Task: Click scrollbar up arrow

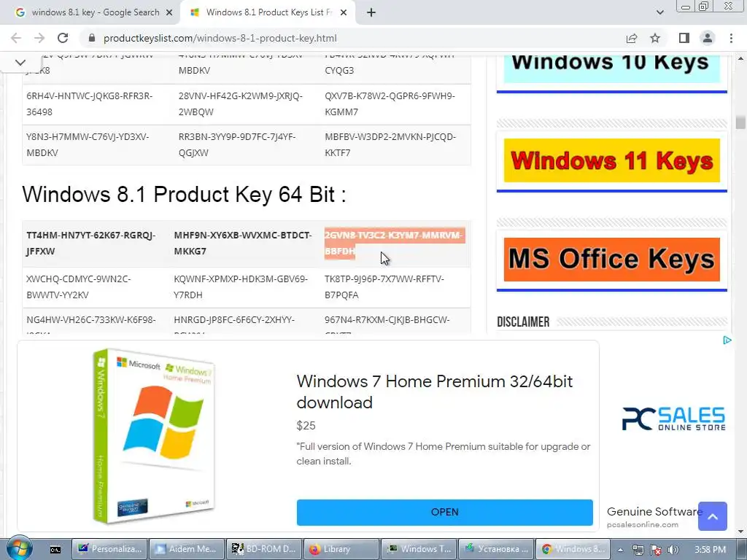Action: [740, 58]
